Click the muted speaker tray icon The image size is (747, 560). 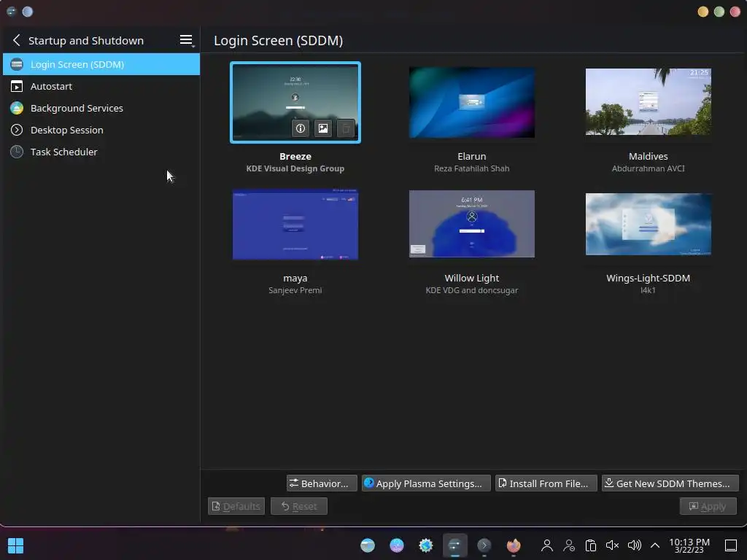613,545
